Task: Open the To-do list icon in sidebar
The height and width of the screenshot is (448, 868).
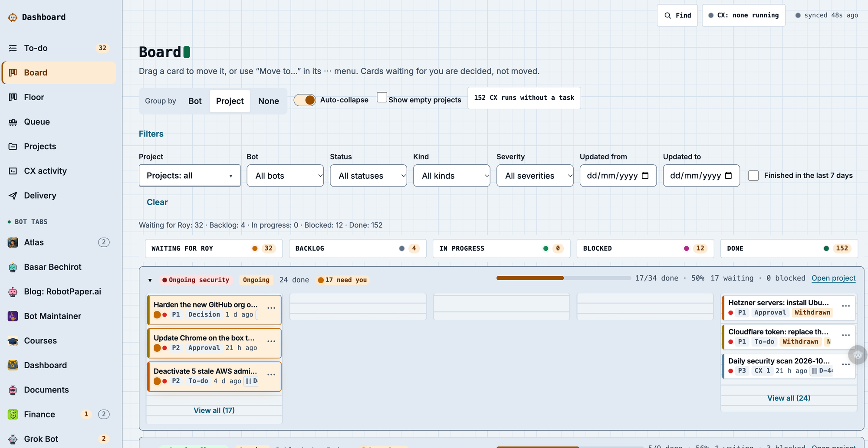Action: [x=13, y=48]
